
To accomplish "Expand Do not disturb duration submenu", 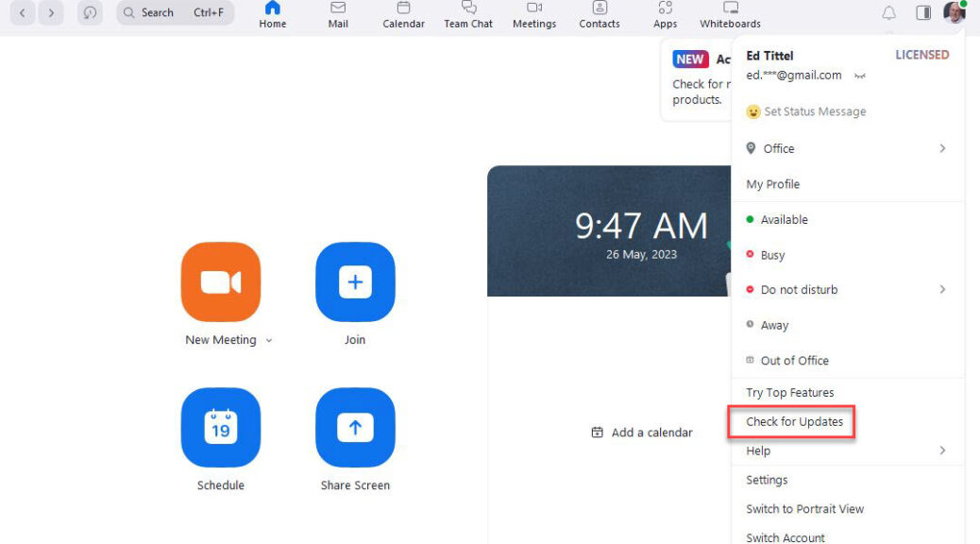I will [942, 290].
